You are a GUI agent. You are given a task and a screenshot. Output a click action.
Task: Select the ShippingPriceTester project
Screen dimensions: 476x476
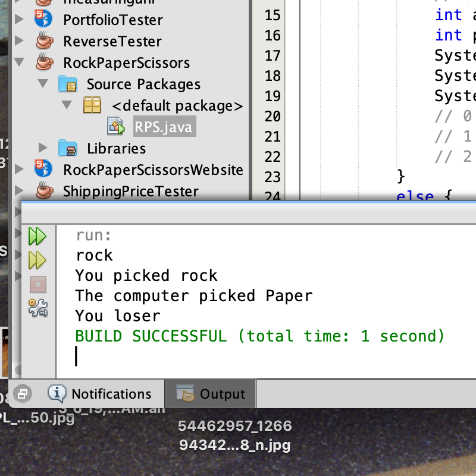coord(130,191)
